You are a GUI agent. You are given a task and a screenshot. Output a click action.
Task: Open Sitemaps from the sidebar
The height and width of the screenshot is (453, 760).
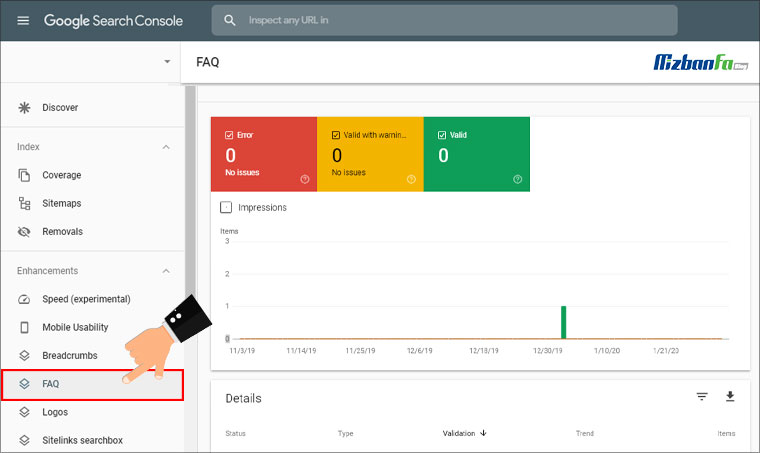61,203
